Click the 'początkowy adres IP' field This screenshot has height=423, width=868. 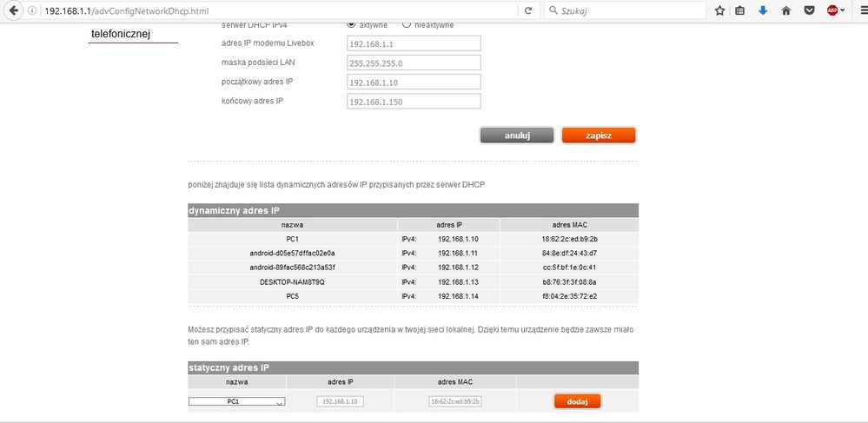tap(413, 82)
